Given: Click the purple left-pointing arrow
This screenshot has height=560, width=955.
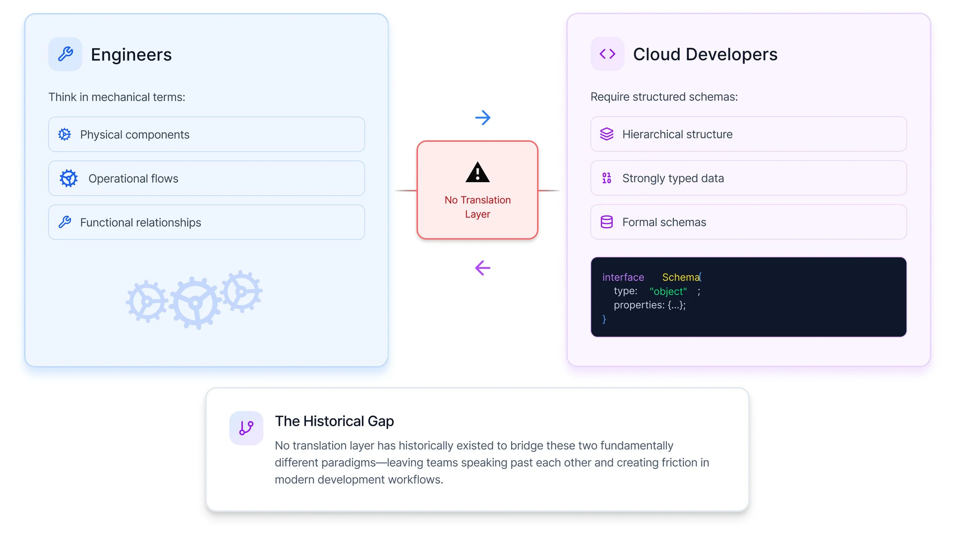Looking at the screenshot, I should pyautogui.click(x=482, y=268).
